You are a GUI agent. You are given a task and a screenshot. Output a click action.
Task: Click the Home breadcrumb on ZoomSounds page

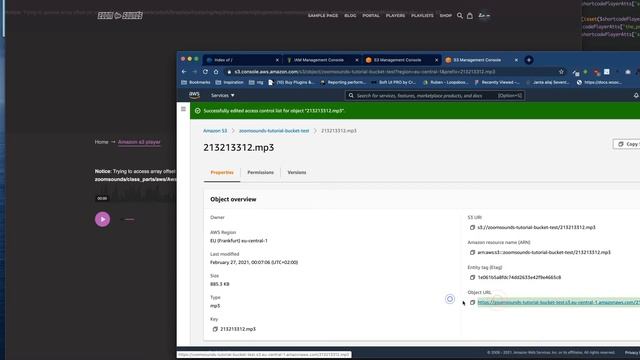102,142
